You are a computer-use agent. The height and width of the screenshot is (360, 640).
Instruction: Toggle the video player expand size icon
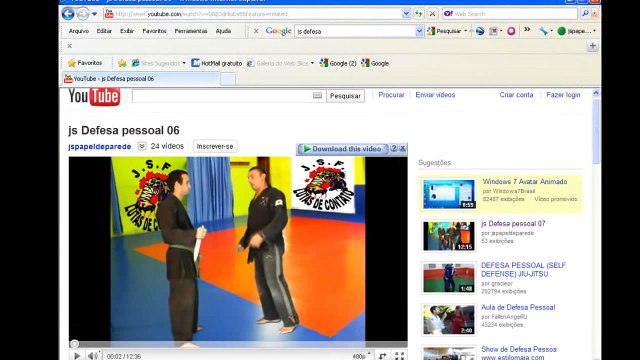pos(382,356)
